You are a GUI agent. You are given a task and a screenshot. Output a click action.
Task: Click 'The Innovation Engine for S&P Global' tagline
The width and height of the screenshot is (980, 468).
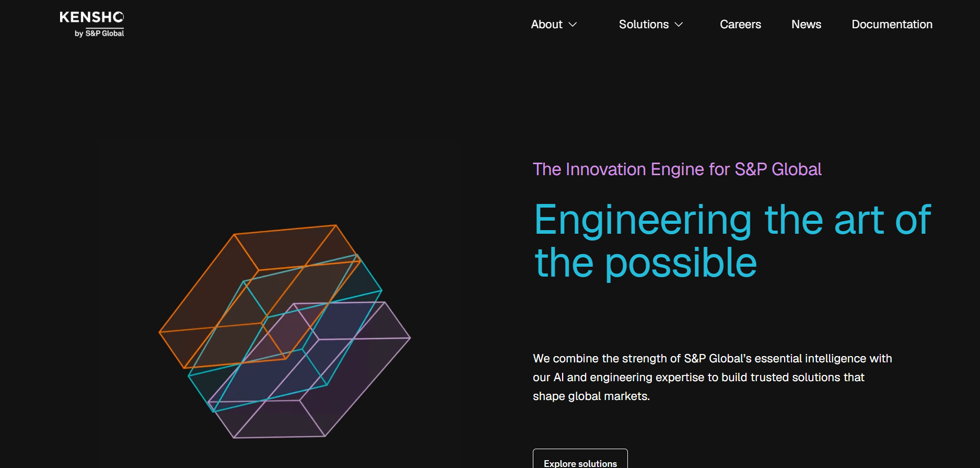point(677,169)
